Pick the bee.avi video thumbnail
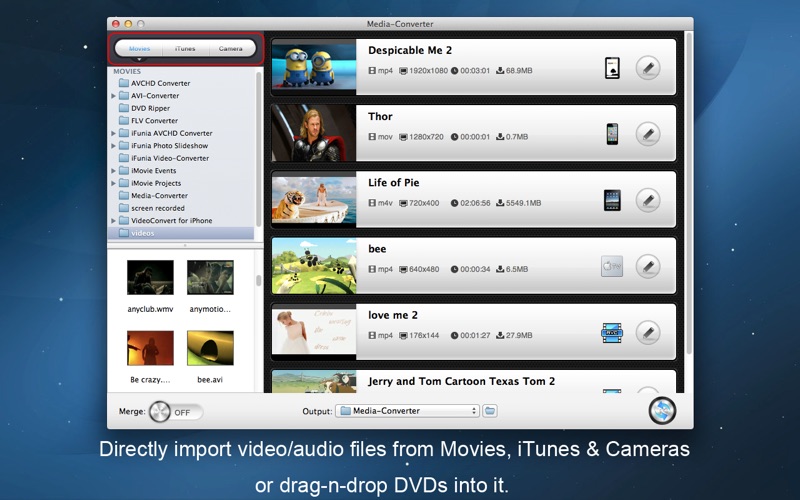Screen dimensions: 800x500 [210, 348]
